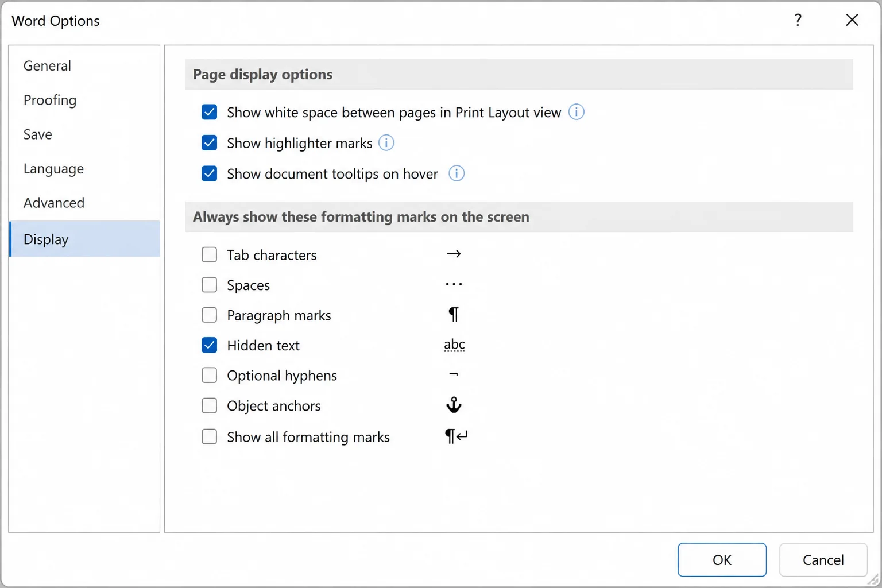Click the Object anchors label
Image resolution: width=882 pixels, height=588 pixels.
click(x=274, y=406)
